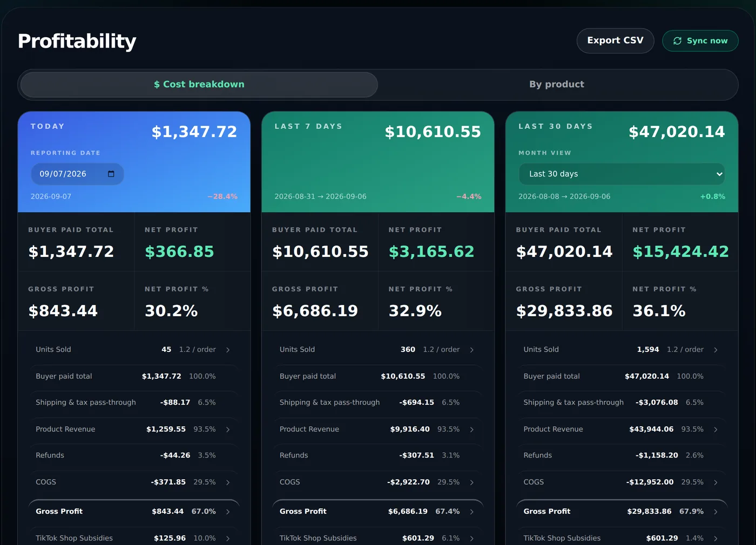The height and width of the screenshot is (545, 756).
Task: Click the net profit value $15,424.42
Action: [x=680, y=251]
